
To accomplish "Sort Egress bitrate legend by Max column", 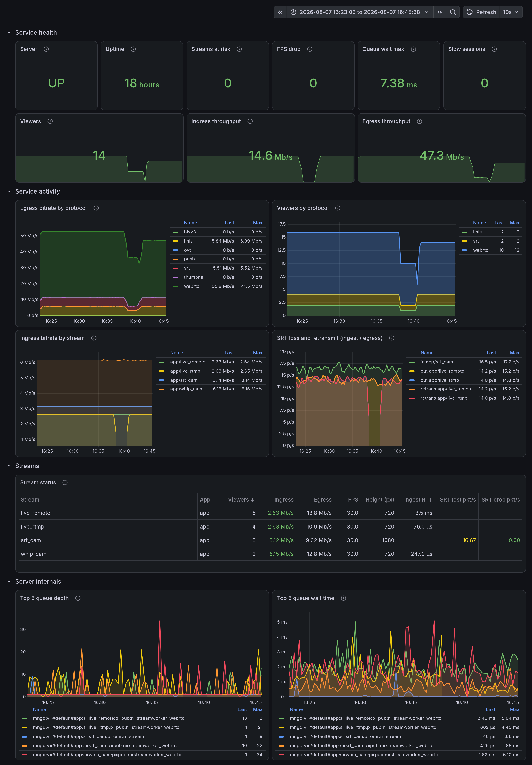I will pos(257,223).
